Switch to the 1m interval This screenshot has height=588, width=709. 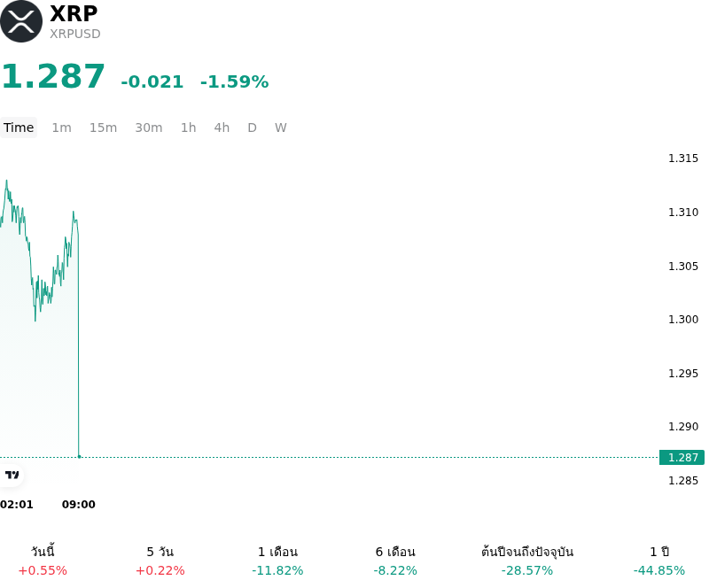click(x=61, y=128)
